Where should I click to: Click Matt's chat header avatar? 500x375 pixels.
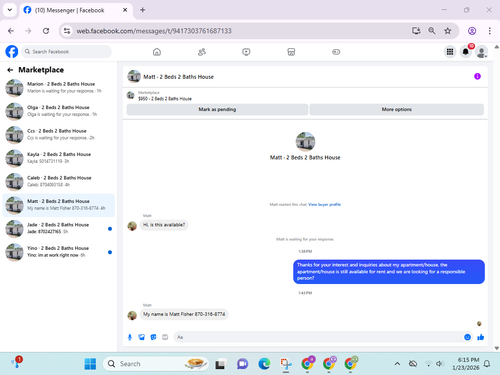point(134,76)
